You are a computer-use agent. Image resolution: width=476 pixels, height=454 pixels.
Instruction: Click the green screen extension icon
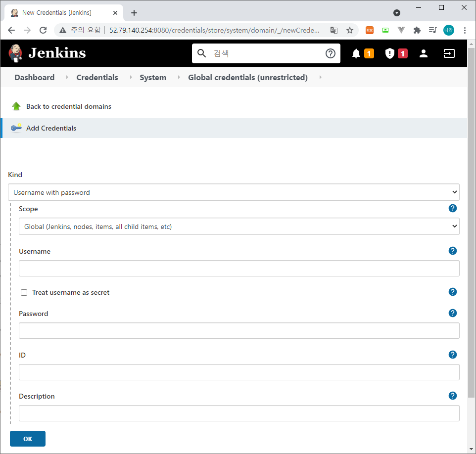click(385, 30)
